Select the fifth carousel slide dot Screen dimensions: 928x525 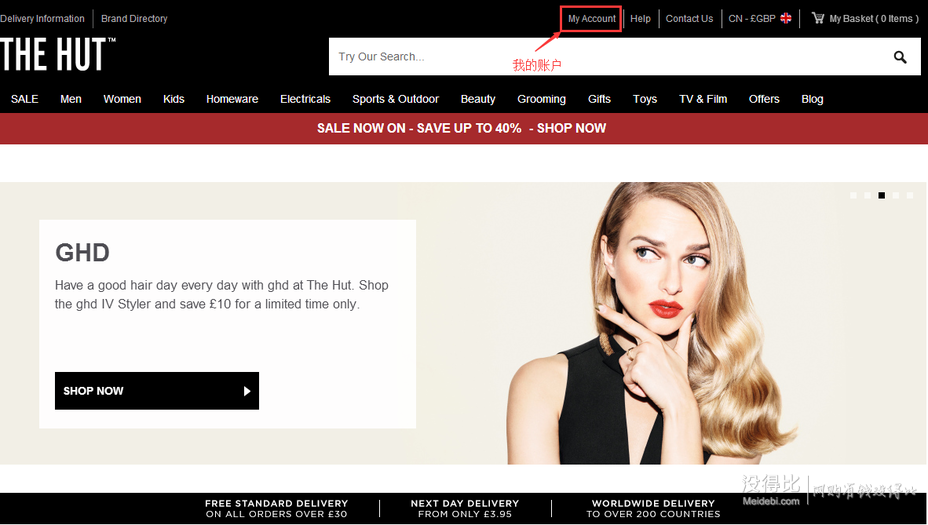(x=910, y=195)
